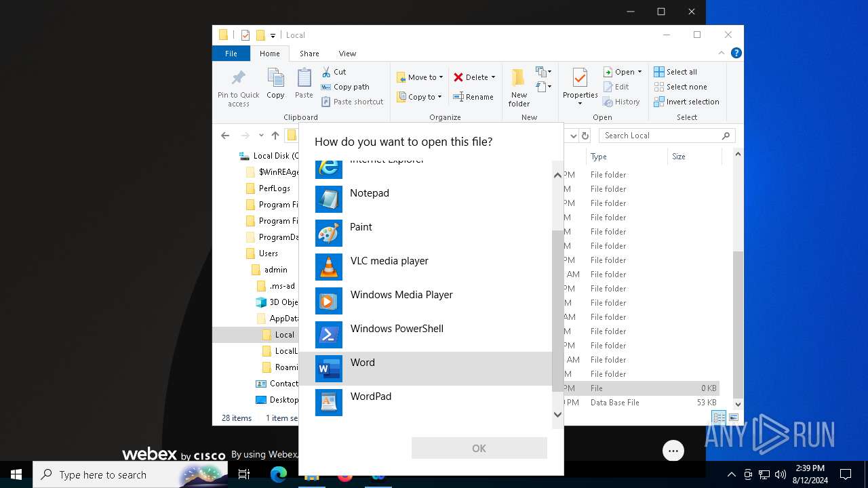The image size is (868, 488).
Task: Click Select all in the ribbon
Action: click(x=675, y=72)
